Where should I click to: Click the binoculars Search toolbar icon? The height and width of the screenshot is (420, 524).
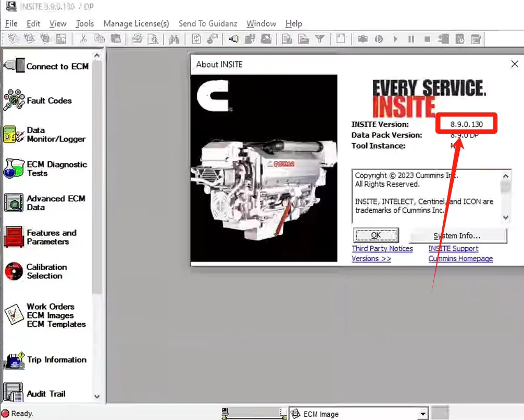pos(174,39)
